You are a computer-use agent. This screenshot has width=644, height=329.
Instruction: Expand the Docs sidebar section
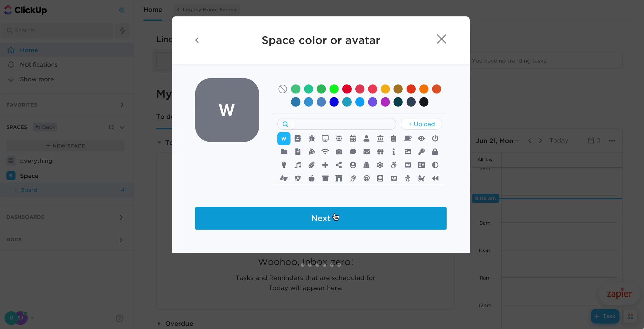click(x=121, y=240)
